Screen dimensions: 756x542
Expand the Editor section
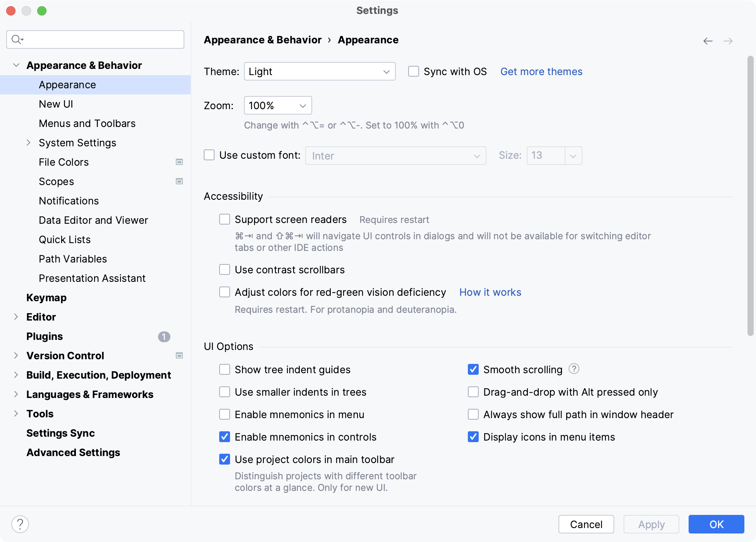pos(16,316)
